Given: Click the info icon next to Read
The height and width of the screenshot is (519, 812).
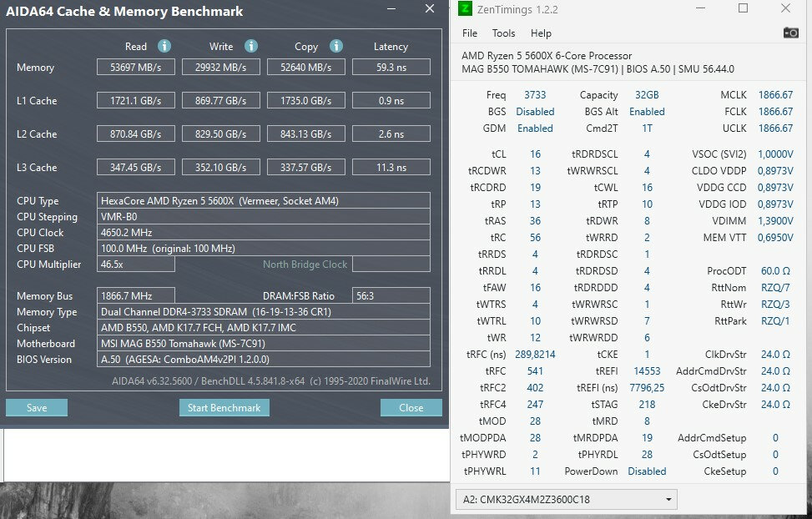Looking at the screenshot, I should (x=164, y=46).
